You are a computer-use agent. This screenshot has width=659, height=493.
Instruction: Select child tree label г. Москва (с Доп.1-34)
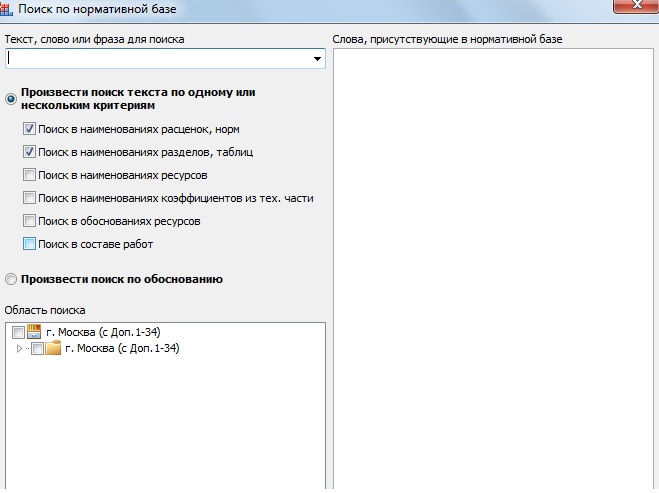point(122,349)
